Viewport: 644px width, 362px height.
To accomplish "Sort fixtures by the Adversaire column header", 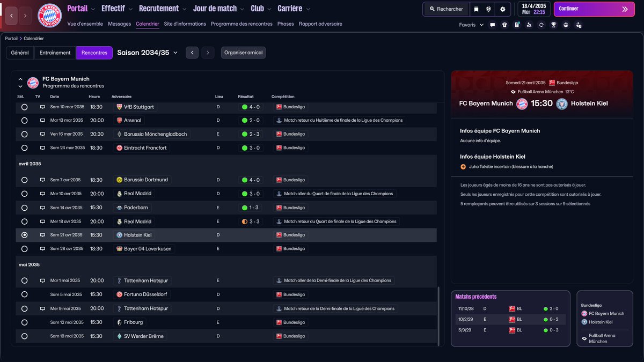I will point(121,97).
